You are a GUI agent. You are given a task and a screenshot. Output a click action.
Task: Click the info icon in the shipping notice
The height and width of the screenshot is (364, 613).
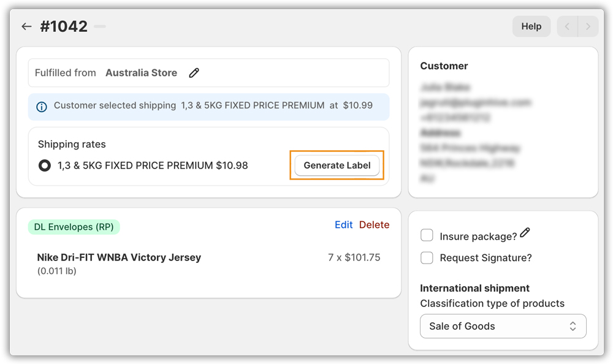tap(42, 107)
